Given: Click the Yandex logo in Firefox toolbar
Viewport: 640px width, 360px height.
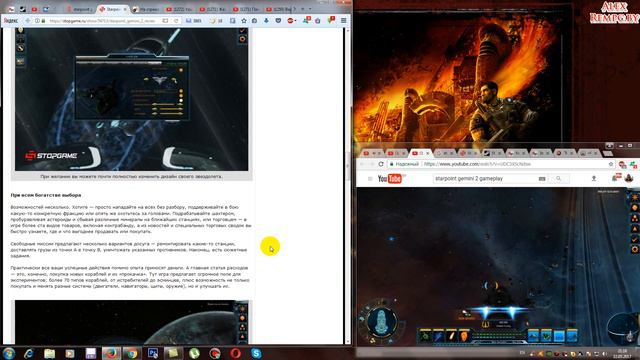Looking at the screenshot, I should [11, 20].
